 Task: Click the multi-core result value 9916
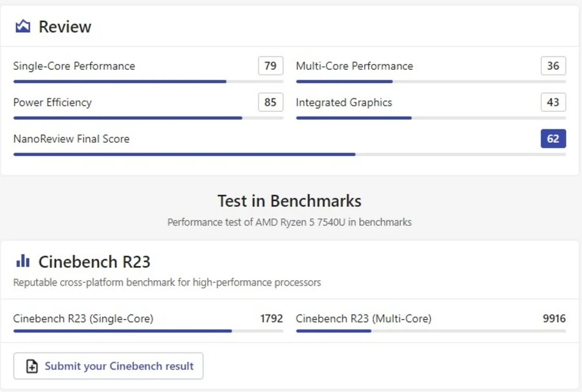click(554, 318)
